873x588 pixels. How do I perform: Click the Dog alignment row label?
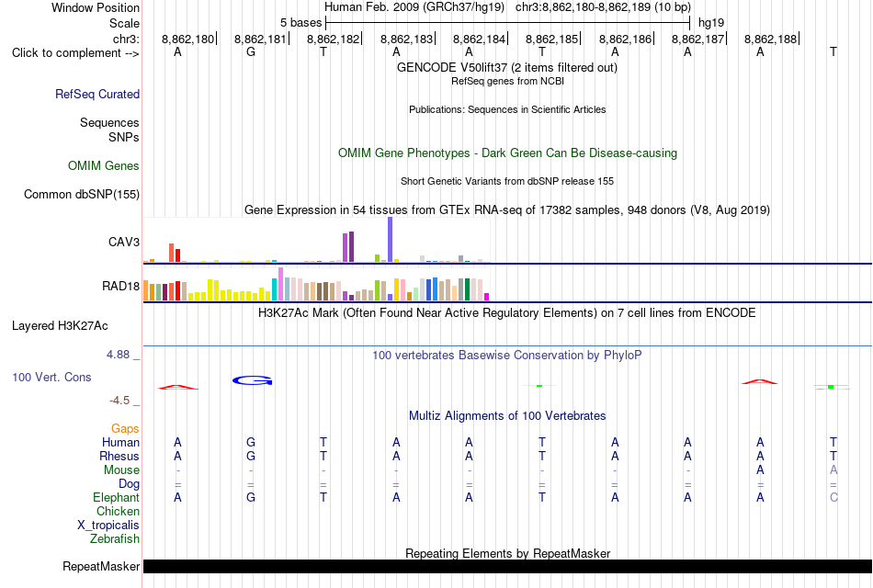coord(130,484)
